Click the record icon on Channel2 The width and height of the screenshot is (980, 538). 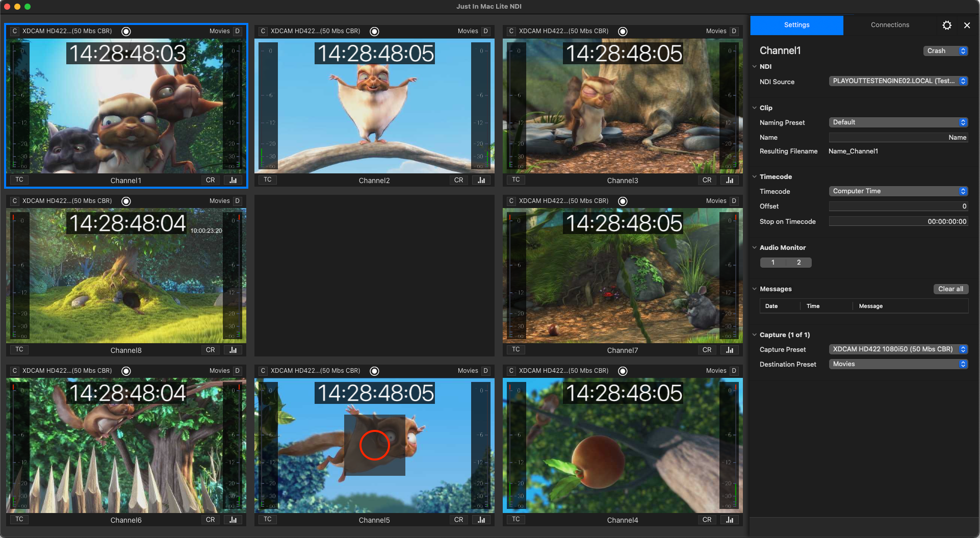coord(374,32)
